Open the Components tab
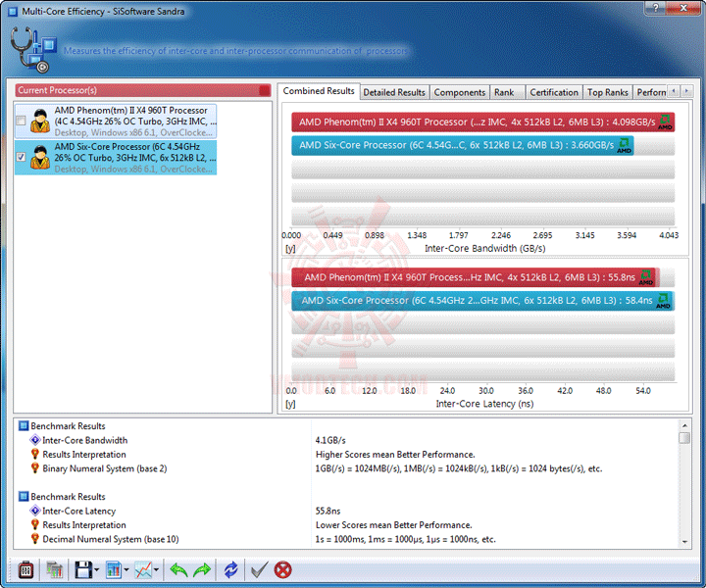 tap(459, 92)
